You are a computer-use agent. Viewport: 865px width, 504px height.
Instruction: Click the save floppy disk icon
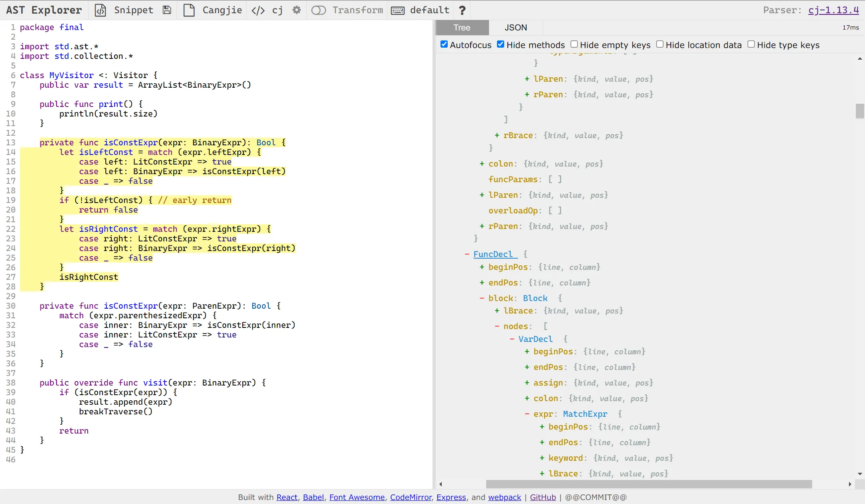click(167, 10)
